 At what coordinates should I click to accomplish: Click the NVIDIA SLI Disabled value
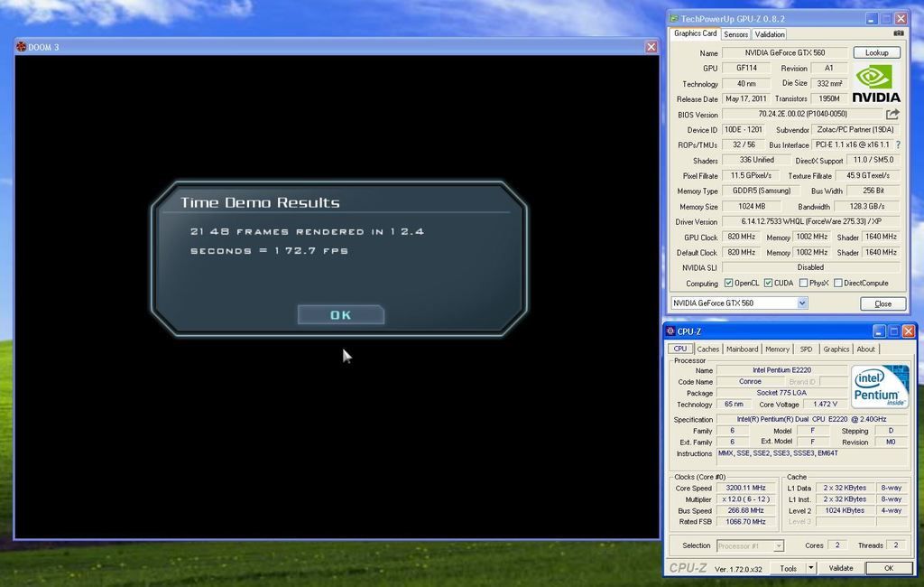coord(811,267)
